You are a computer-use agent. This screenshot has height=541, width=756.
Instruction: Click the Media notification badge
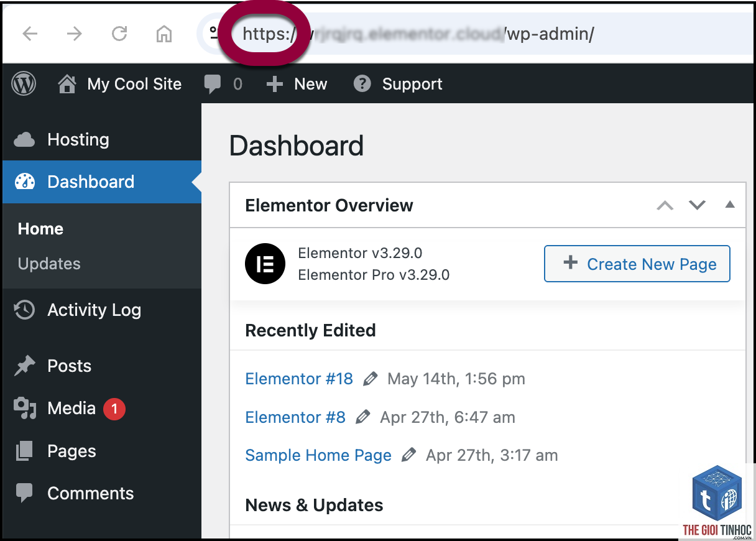[x=114, y=409]
